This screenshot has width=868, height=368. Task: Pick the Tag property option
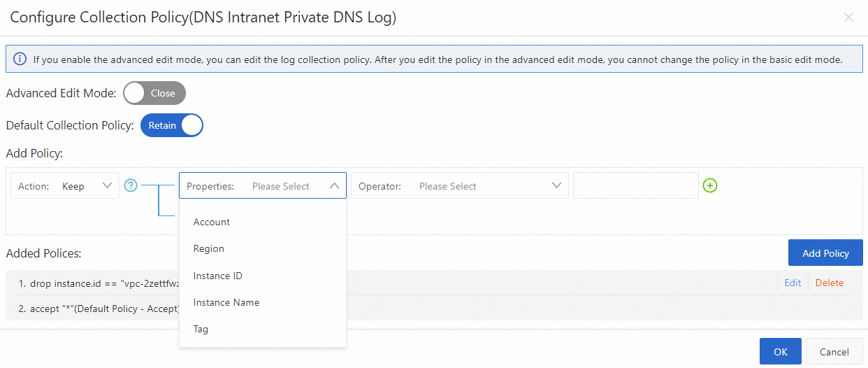coord(201,329)
